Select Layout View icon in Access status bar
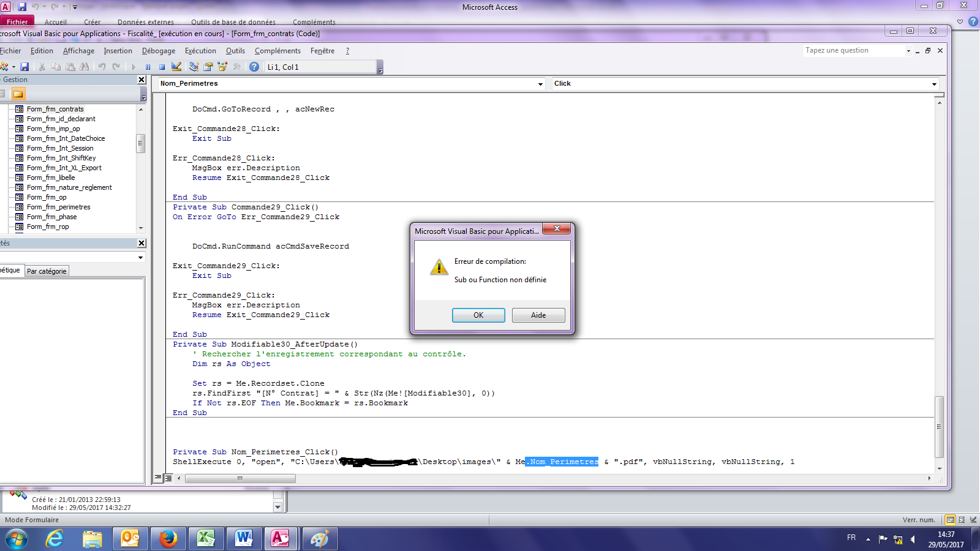This screenshot has height=551, width=980. pos(962,520)
